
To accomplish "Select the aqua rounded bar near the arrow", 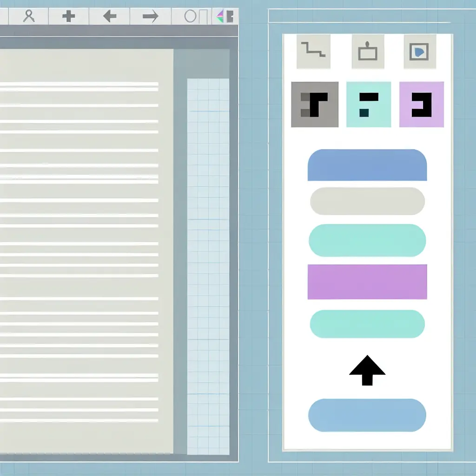I will pyautogui.click(x=367, y=324).
